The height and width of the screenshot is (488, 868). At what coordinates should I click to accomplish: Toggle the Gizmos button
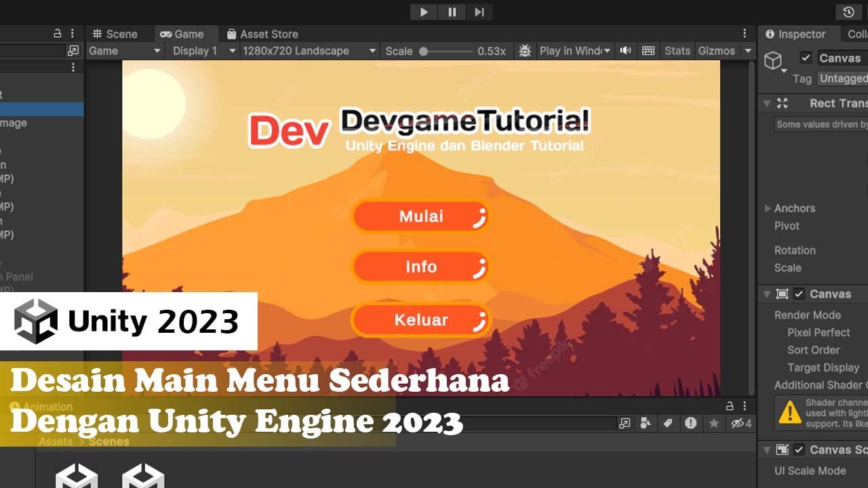point(717,51)
